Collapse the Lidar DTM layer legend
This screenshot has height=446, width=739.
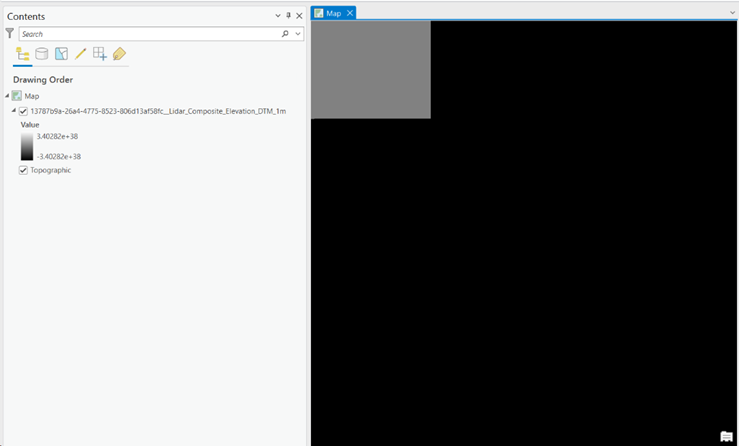point(14,111)
